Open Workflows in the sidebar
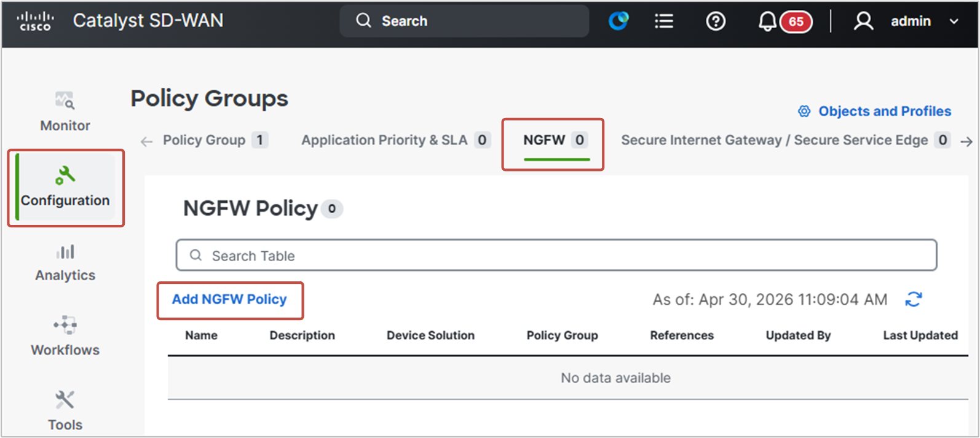This screenshot has height=438, width=980. (65, 337)
